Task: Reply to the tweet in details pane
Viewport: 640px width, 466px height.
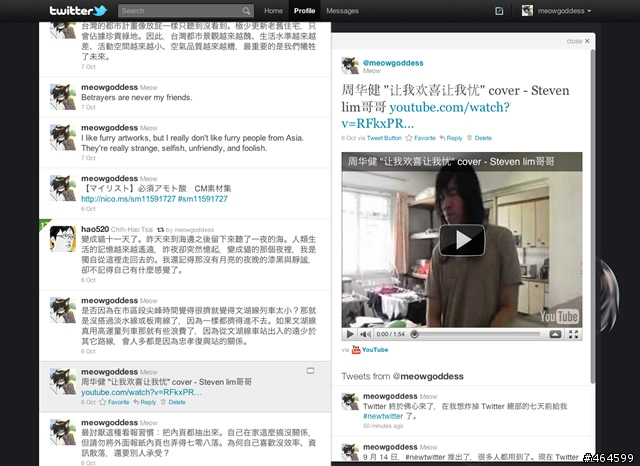Action: click(451, 138)
